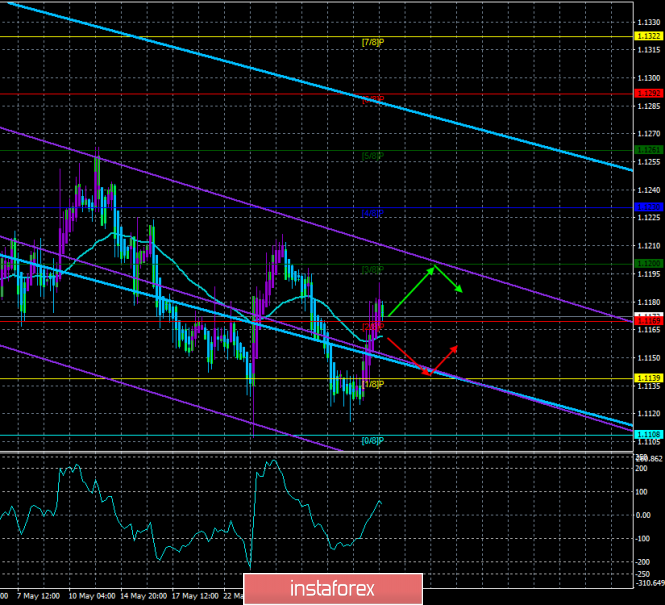665x605 pixels.
Task: Select the [1/8]P Murray level label
Action: (x=373, y=384)
